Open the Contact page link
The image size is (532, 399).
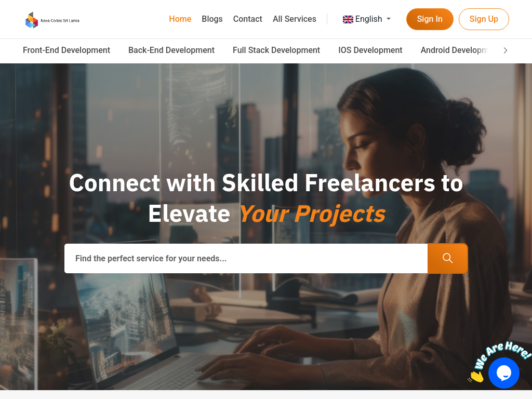pos(247,19)
